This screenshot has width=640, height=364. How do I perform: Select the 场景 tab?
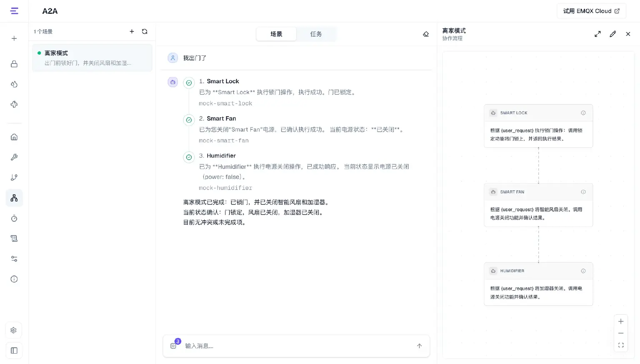[x=276, y=34]
